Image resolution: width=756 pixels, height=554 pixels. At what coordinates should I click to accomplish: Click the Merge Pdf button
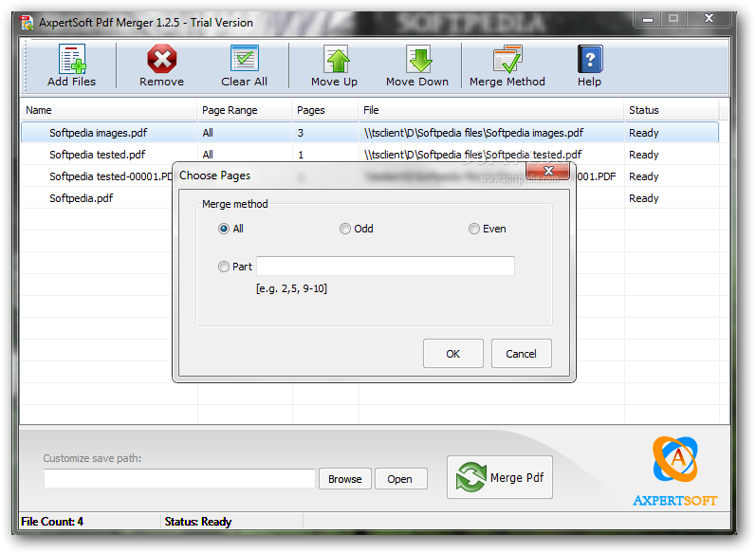pyautogui.click(x=500, y=477)
